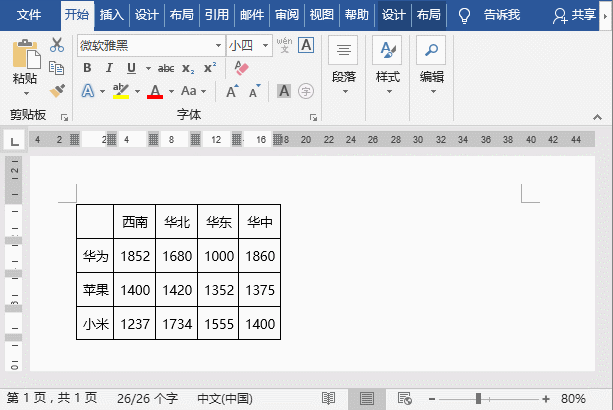This screenshot has width=613, height=410.
Task: Click the Clear Formatting eraser icon
Action: pyautogui.click(x=240, y=68)
